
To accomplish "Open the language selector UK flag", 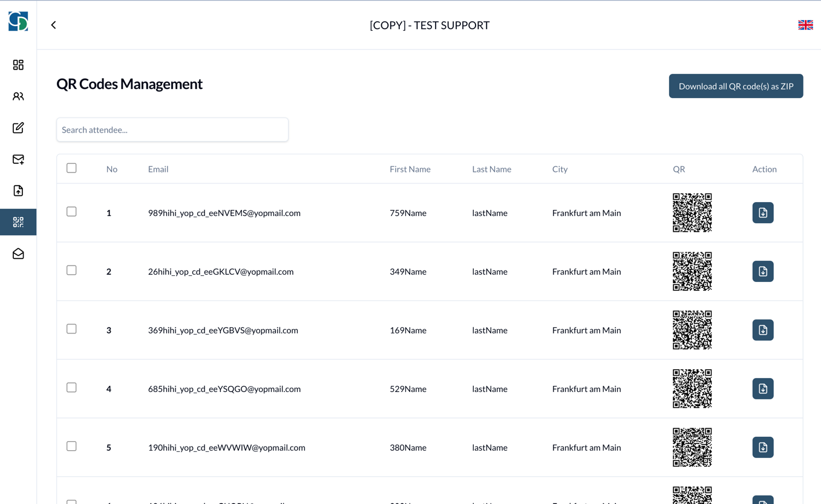I will [x=805, y=25].
